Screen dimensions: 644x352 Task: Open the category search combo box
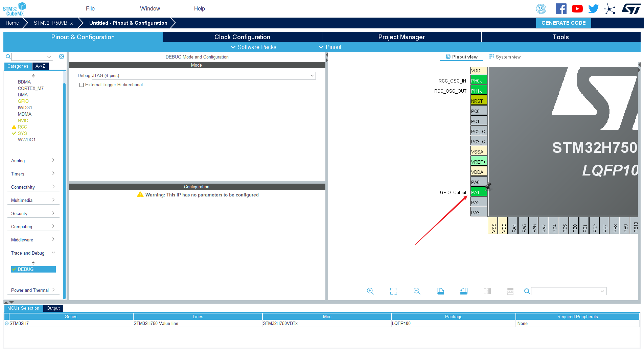coord(32,57)
